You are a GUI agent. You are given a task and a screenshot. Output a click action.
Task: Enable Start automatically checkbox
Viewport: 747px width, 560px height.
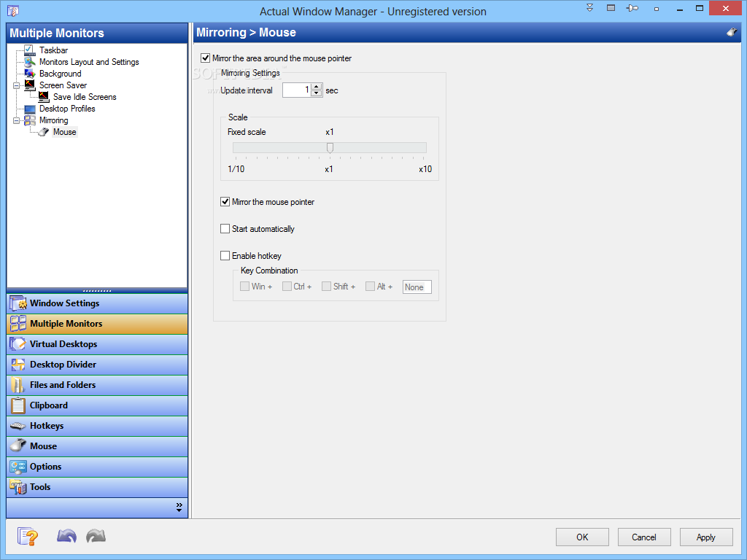click(x=225, y=229)
